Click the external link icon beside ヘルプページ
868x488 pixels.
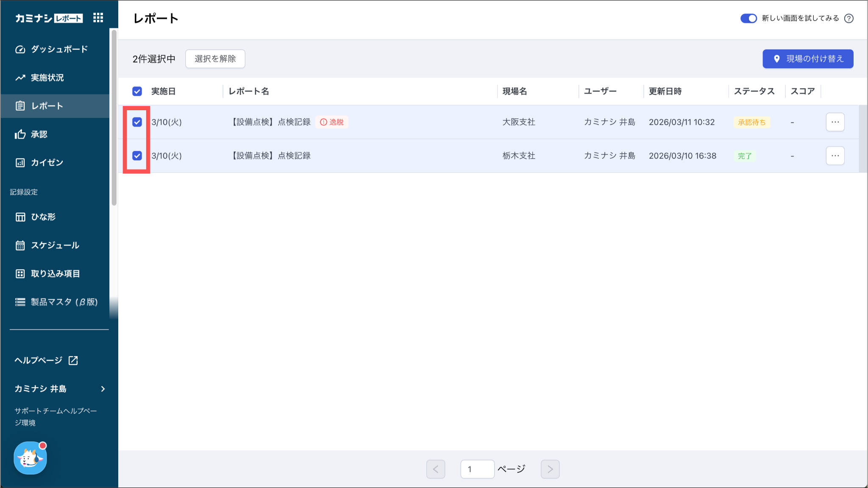(73, 360)
